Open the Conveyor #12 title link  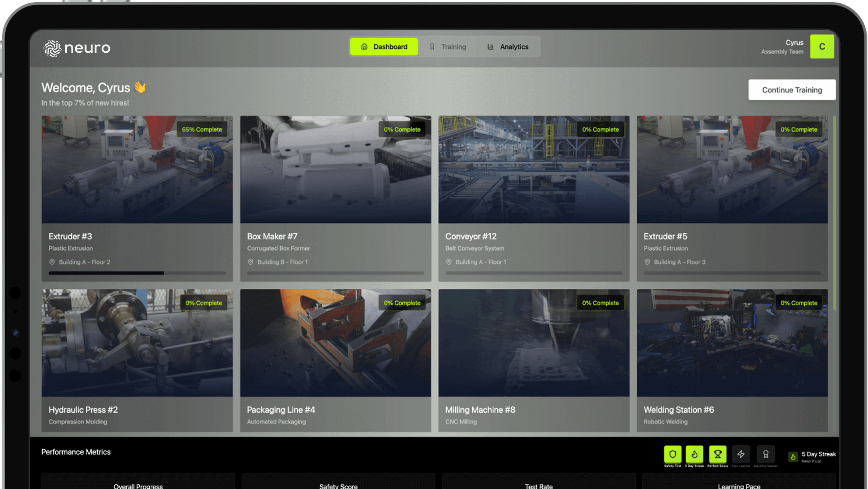(x=470, y=236)
